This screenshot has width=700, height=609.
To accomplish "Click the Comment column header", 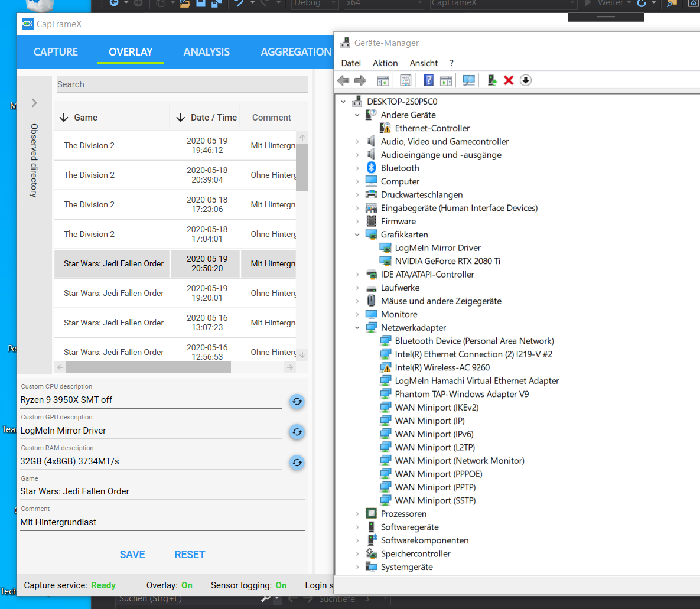I will (271, 118).
